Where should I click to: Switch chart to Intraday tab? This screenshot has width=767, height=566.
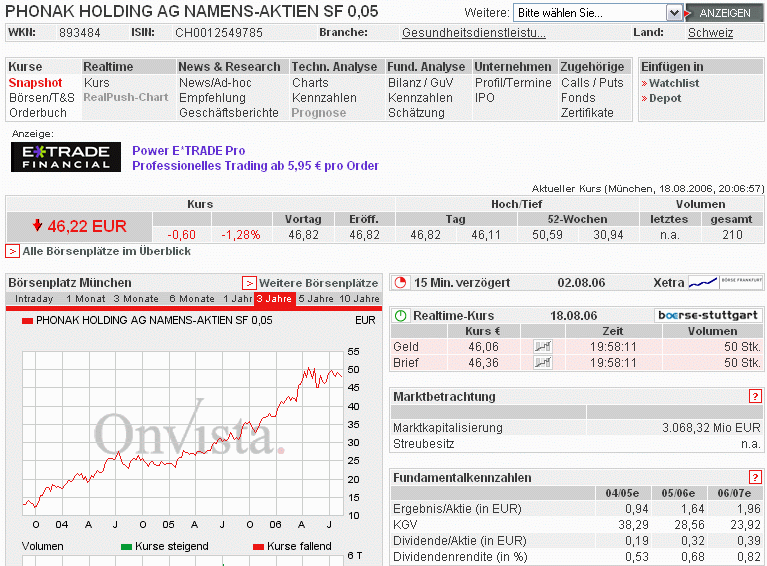[x=34, y=299]
